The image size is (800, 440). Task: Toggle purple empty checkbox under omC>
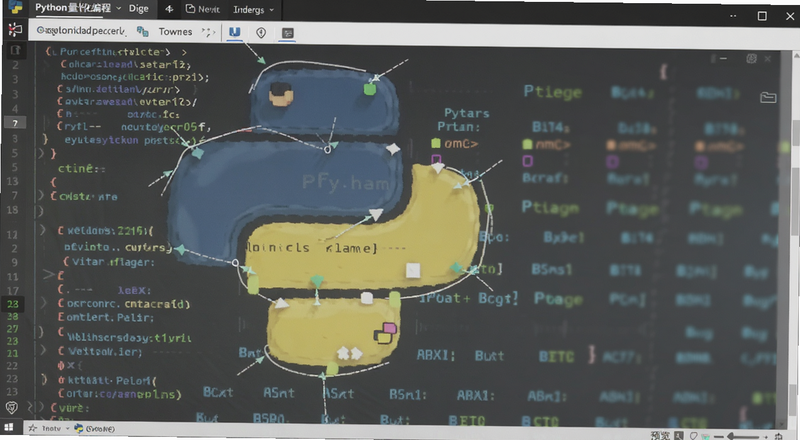click(436, 159)
